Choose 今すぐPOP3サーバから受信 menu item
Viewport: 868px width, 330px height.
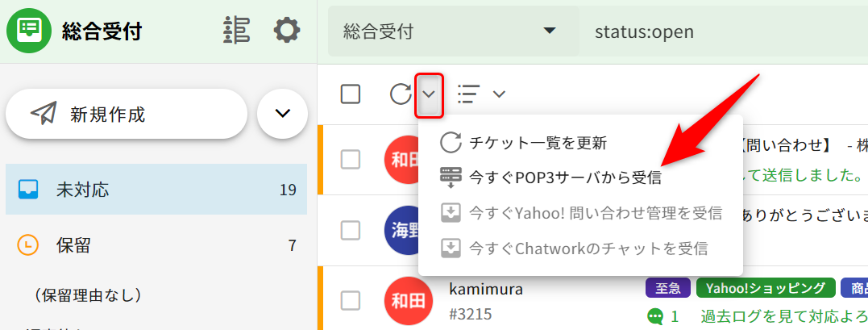point(564,178)
